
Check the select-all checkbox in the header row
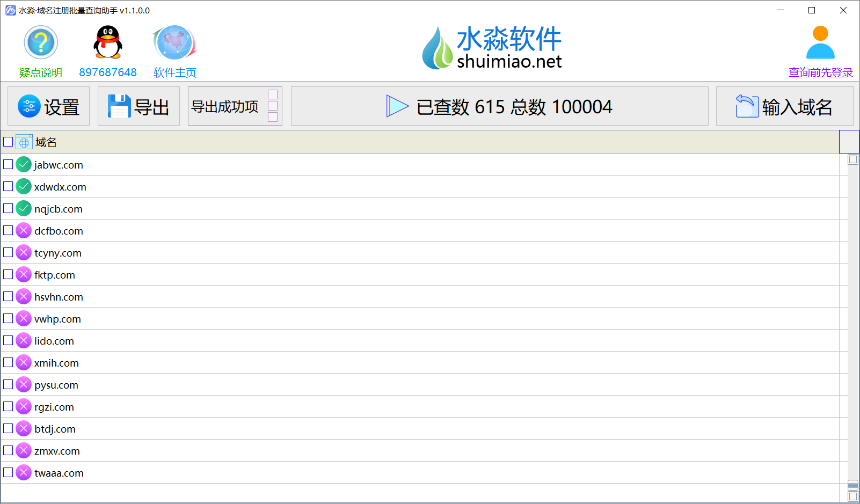[x=8, y=142]
